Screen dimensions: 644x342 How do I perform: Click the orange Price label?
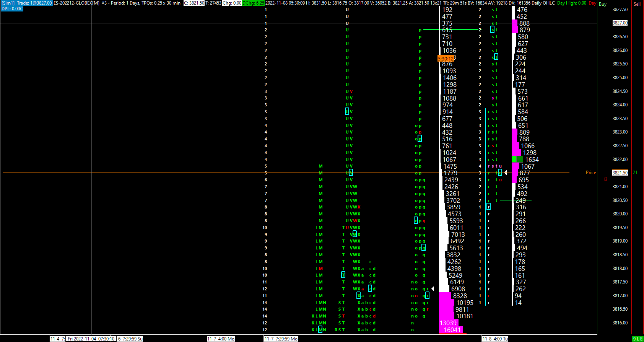click(x=591, y=173)
